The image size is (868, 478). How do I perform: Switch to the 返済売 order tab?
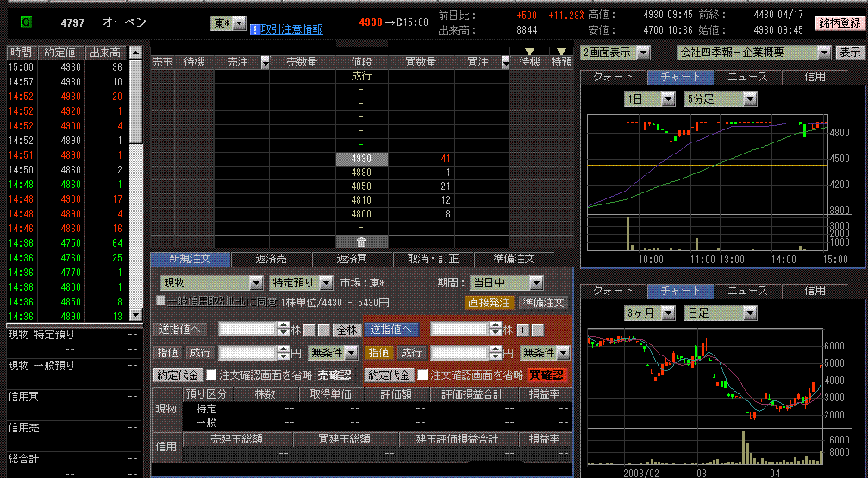pos(272,259)
